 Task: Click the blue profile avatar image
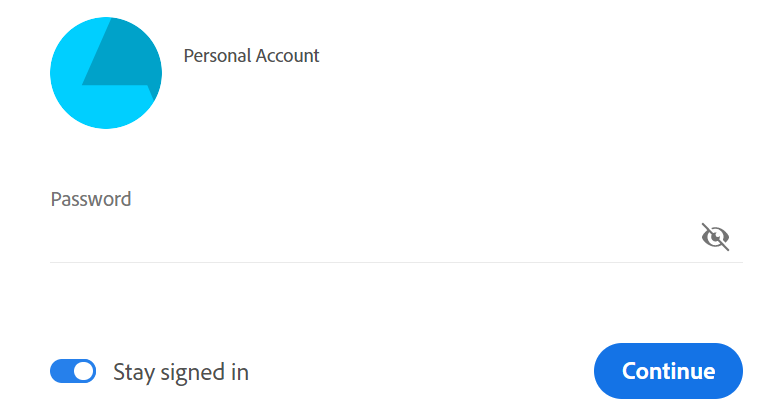coord(105,73)
